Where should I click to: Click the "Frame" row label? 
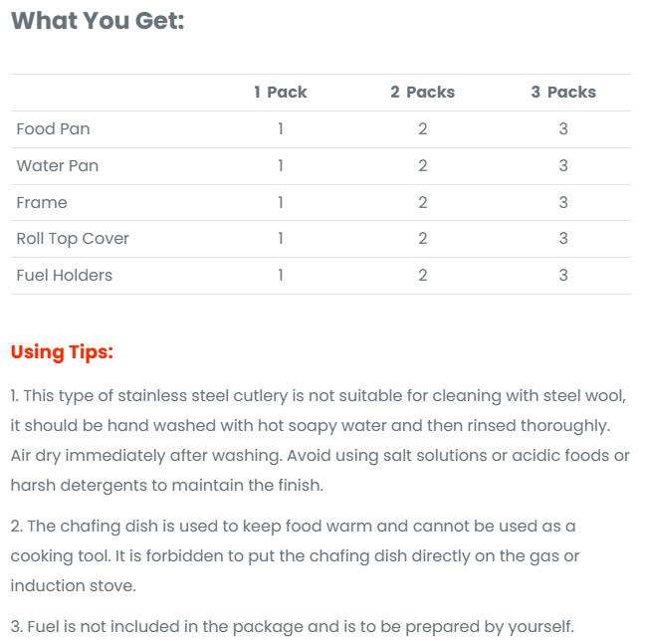point(42,202)
